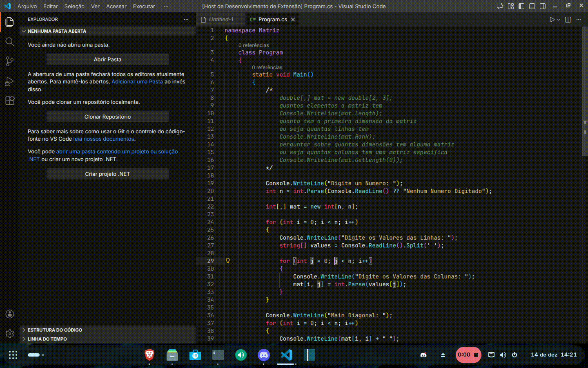Launch Brave browser from the taskbar
This screenshot has height=368, width=588.
click(x=149, y=355)
